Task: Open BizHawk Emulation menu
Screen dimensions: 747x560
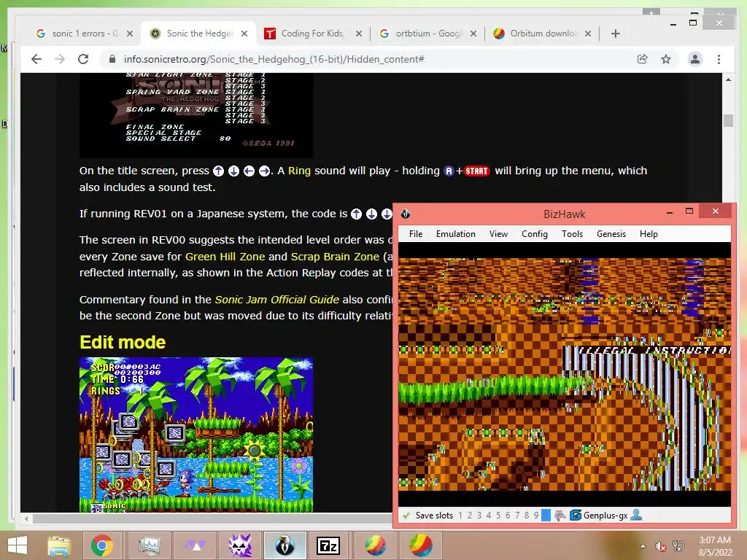Action: (x=455, y=234)
